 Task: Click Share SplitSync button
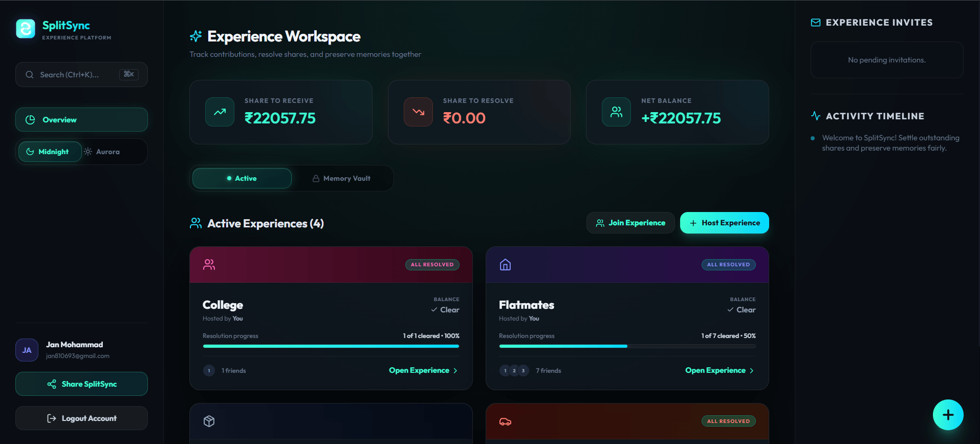[x=81, y=384]
